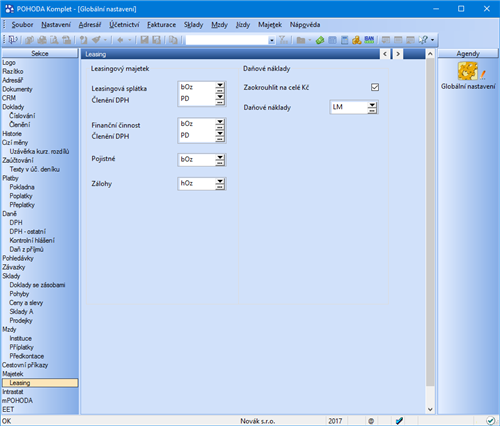The width and height of the screenshot is (500, 426).
Task: Click the vertical scrollbar up arrow
Action: coord(430,54)
